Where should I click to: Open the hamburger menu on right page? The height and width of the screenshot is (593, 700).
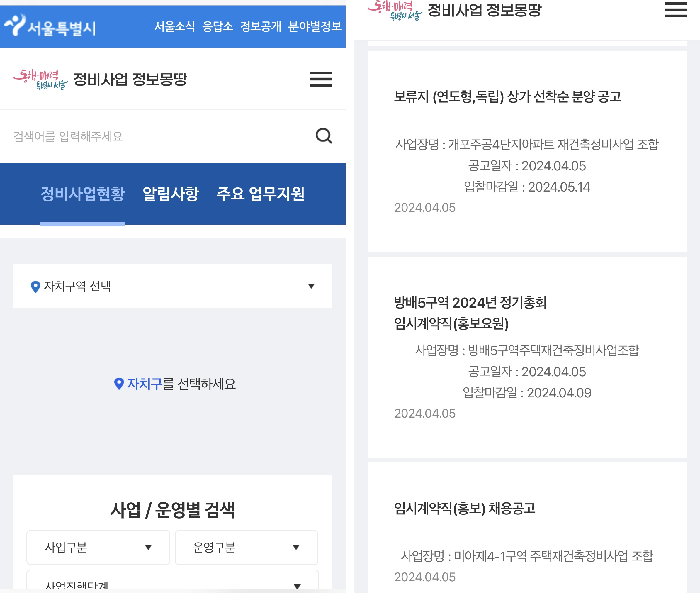675,9
